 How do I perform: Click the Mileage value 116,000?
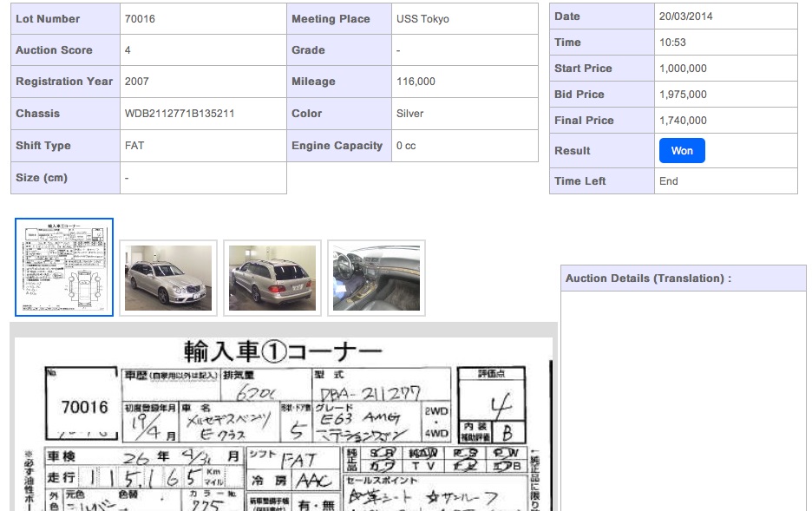(x=416, y=82)
